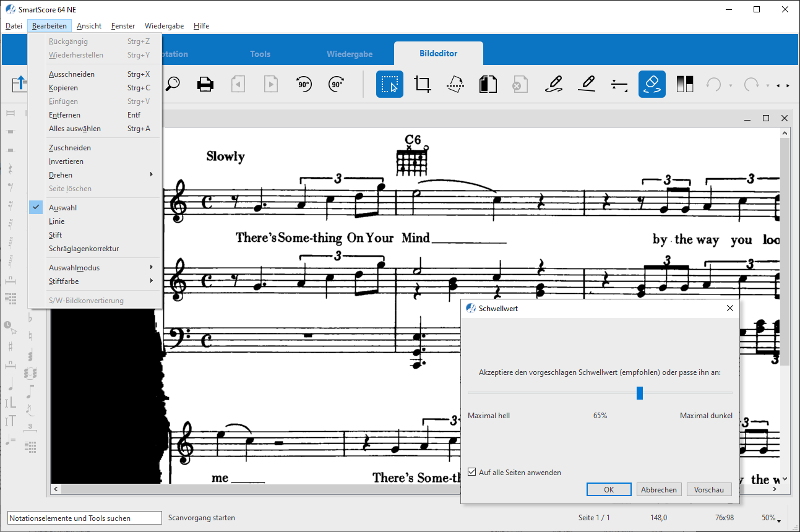Viewport: 800px width, 532px height.
Task: Choose 'Invertieren' from the Bearbeiten menu
Action: [66, 161]
